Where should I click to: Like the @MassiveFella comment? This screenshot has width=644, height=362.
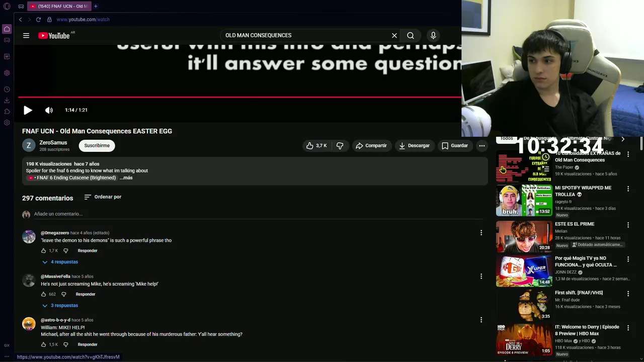point(43,294)
